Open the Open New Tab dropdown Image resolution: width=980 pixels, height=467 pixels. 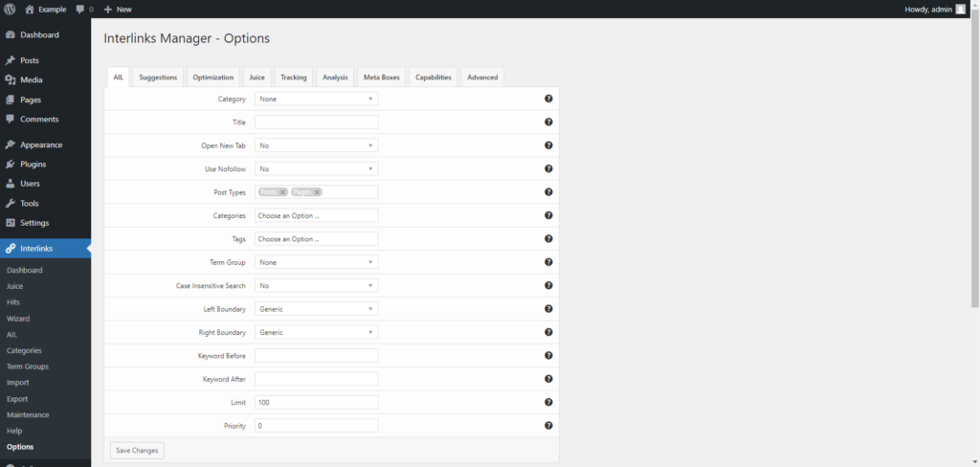point(316,145)
